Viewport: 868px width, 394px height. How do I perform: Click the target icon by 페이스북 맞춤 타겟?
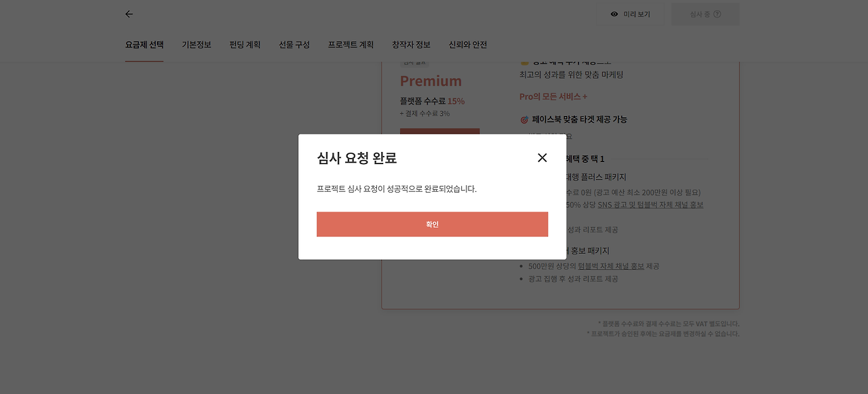point(524,120)
